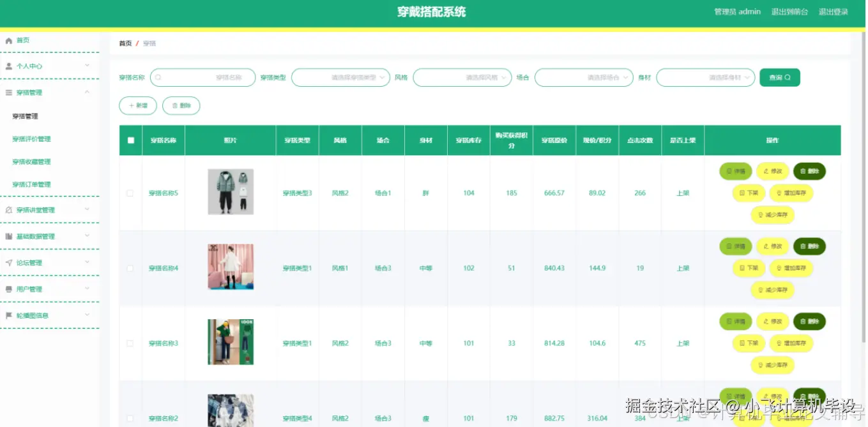Click the magnifier icon on the 查询 button
The image size is (868, 427).
tap(788, 78)
